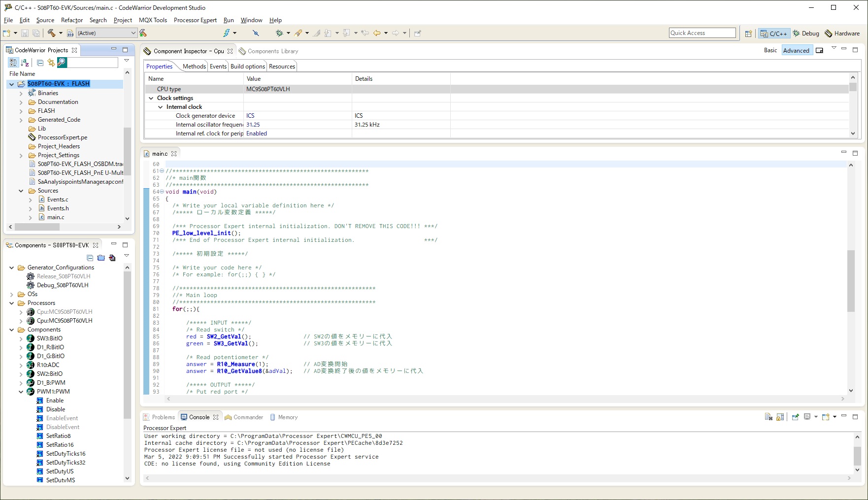Maximize the main.c editor pane
The height and width of the screenshot is (500, 868).
[855, 153]
